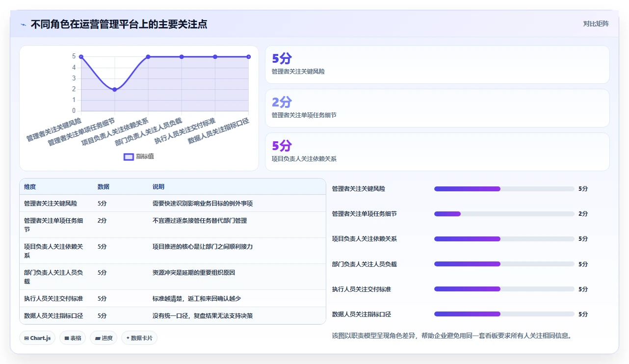
Task: Click the lightning icon beside the page title
Action: pos(24,25)
